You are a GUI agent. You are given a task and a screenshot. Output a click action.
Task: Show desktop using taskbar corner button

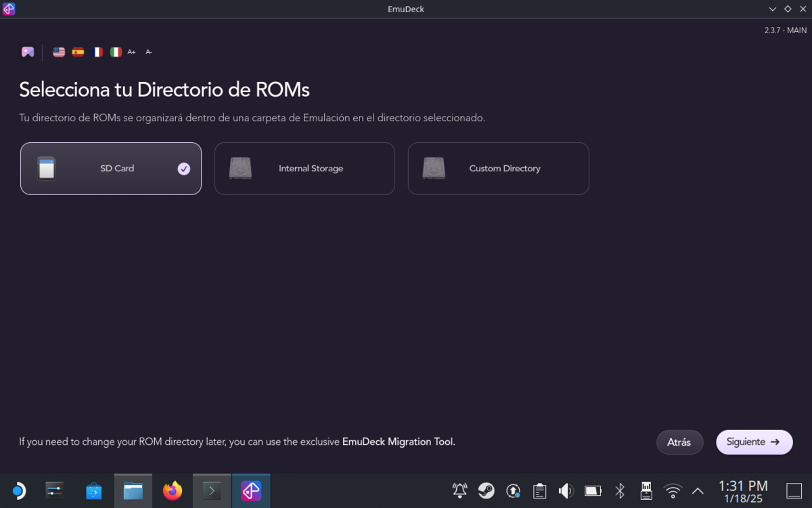(x=794, y=491)
